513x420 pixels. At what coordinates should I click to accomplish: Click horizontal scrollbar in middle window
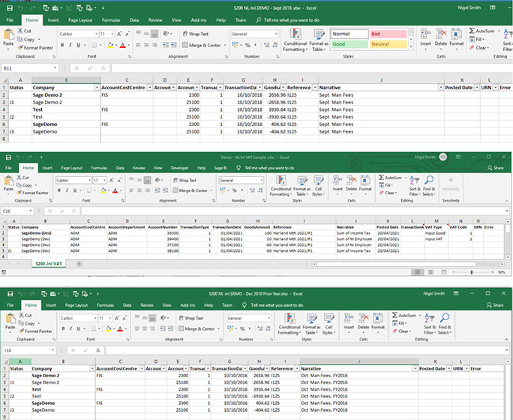tap(397, 264)
